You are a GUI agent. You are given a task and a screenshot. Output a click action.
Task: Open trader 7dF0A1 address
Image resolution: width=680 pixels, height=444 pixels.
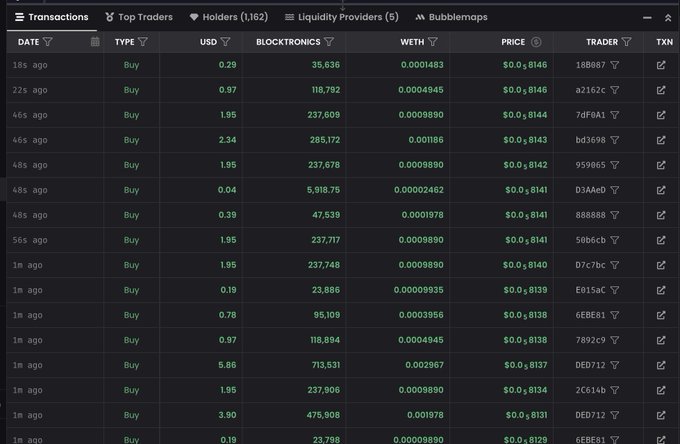click(x=590, y=115)
